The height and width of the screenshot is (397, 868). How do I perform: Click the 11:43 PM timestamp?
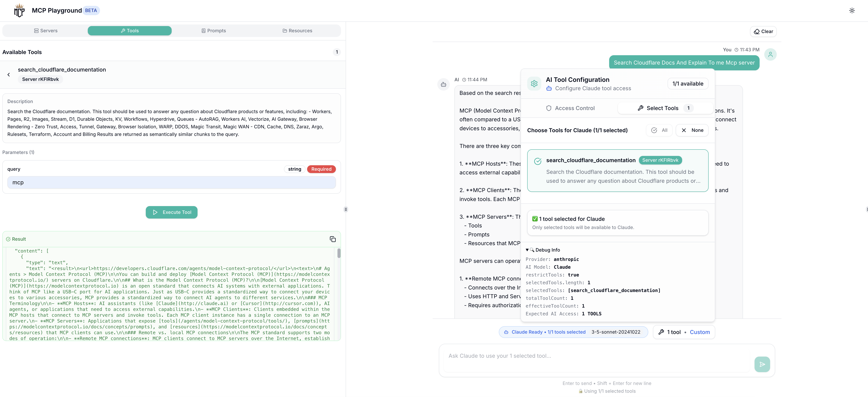(x=749, y=50)
